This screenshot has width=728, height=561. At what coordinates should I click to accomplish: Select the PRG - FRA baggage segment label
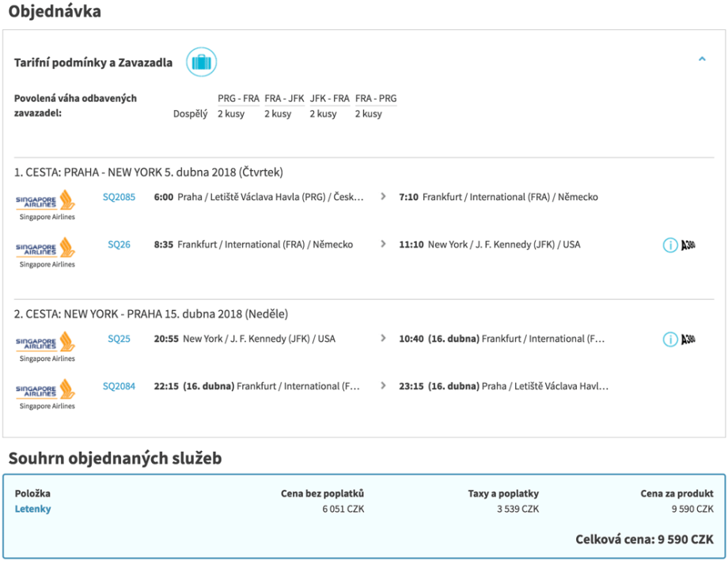[238, 99]
